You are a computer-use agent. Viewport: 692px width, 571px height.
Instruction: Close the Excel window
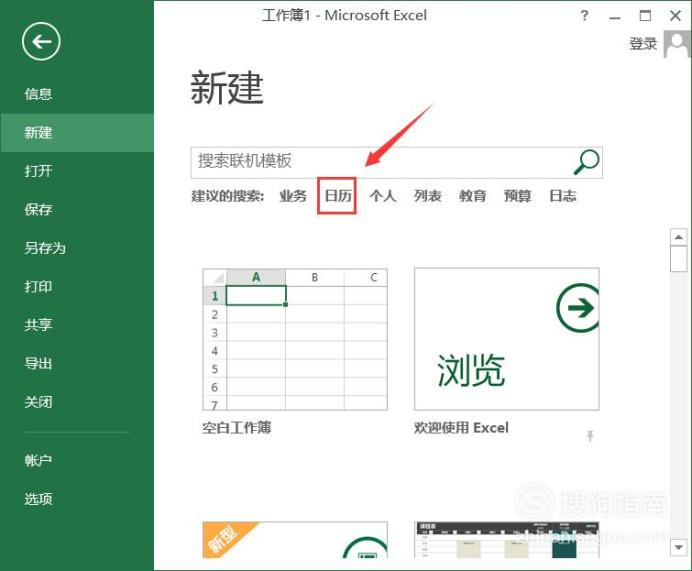click(675, 16)
